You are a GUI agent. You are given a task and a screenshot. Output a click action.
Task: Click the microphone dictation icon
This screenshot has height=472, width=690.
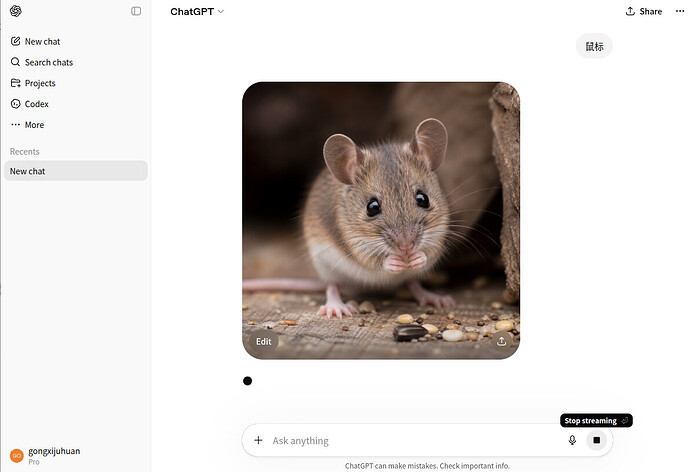pos(572,440)
